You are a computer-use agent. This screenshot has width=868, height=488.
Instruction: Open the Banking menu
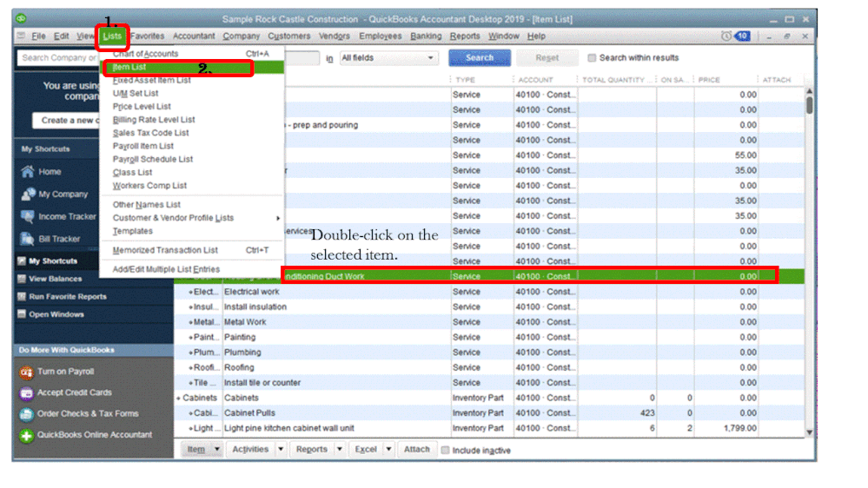[426, 36]
